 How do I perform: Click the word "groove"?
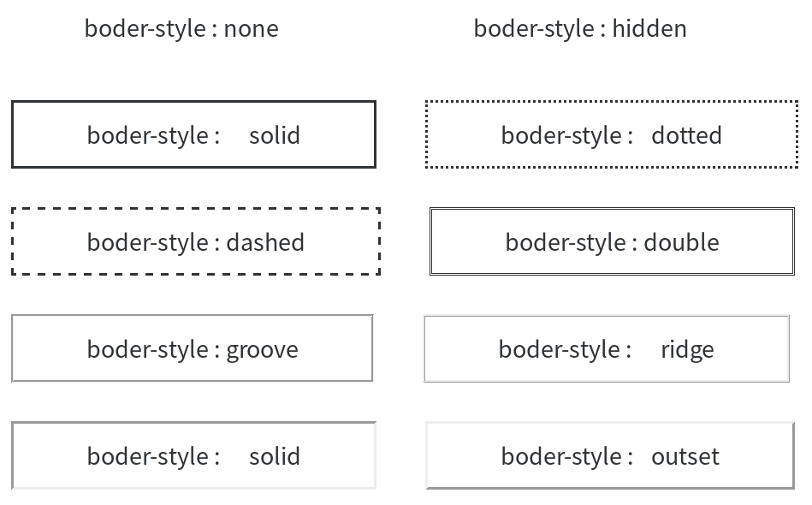click(x=262, y=349)
